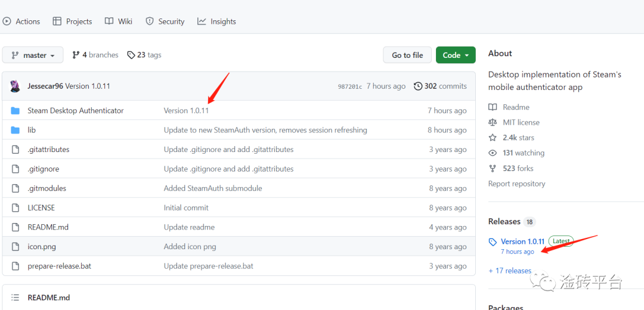Viewport: 644px width, 310px height.
Task: Click the file icon beside prepare-release.bat
Action: 15,266
